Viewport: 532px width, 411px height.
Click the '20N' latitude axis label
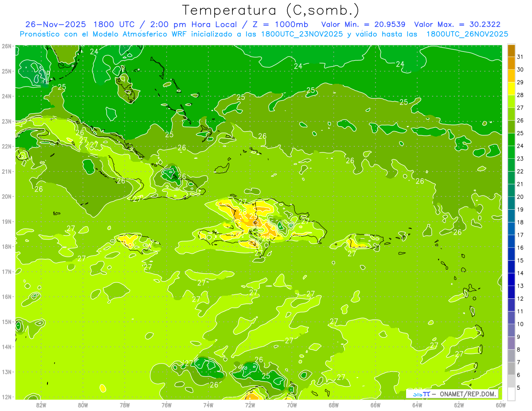[7, 196]
